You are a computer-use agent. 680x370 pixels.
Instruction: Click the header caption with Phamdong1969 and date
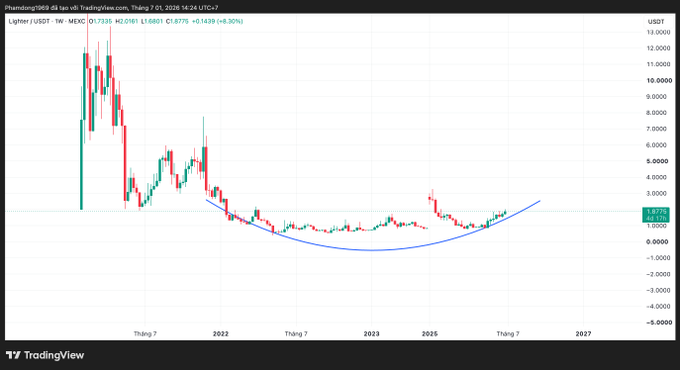(x=111, y=8)
